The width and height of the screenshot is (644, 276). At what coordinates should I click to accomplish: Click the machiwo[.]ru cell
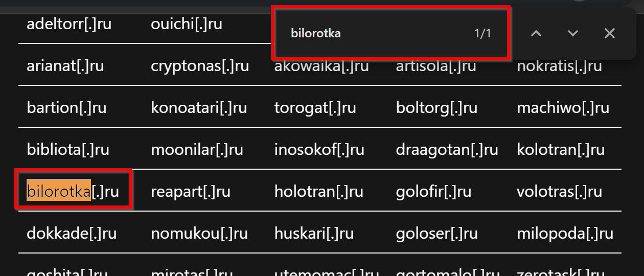[563, 107]
